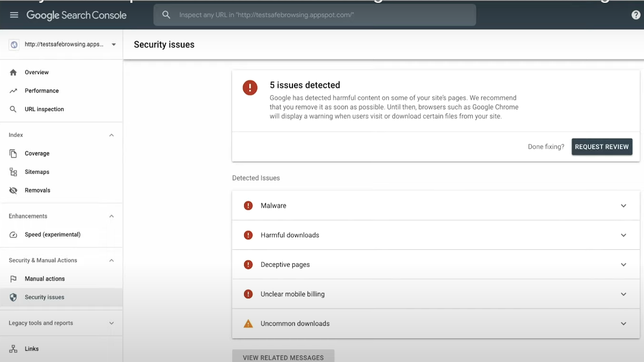This screenshot has height=362, width=644.
Task: Click the REQUEST REVIEW button
Action: click(x=602, y=147)
